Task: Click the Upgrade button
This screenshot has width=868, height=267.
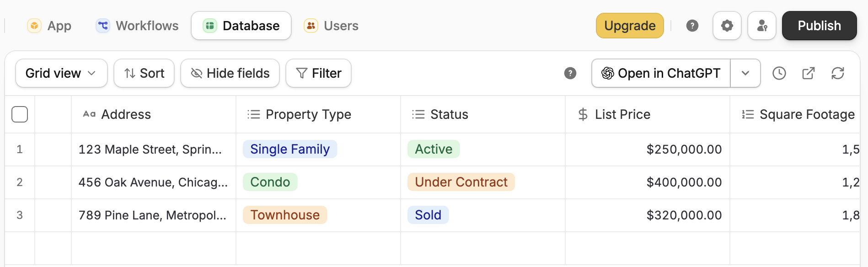Action: click(630, 26)
